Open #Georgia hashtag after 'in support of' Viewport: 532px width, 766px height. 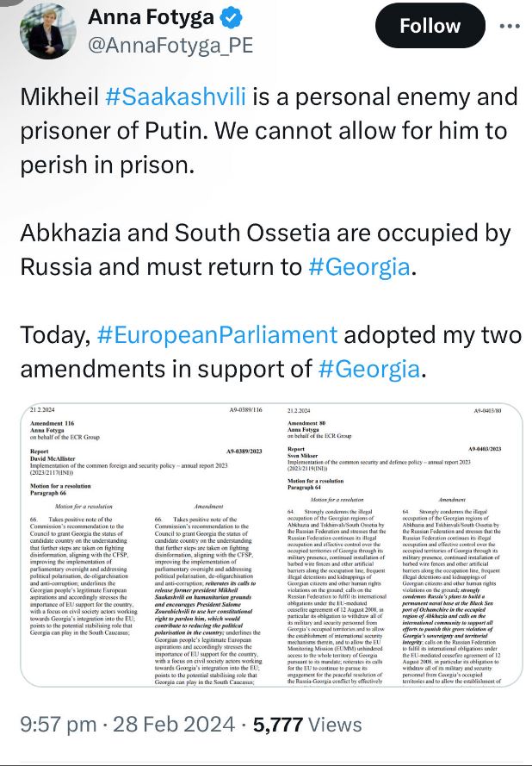pyautogui.click(x=368, y=369)
